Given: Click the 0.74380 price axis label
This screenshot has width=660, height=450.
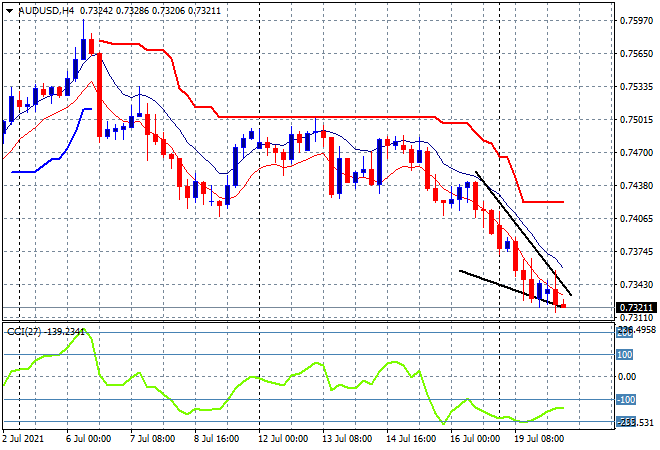Looking at the screenshot, I should 637,185.
